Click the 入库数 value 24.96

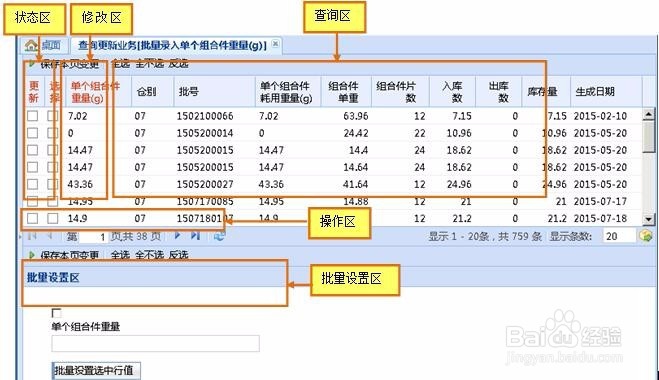coord(459,184)
